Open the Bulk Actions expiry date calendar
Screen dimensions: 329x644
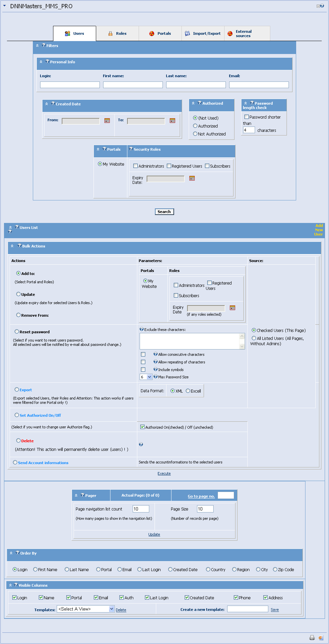click(x=232, y=308)
